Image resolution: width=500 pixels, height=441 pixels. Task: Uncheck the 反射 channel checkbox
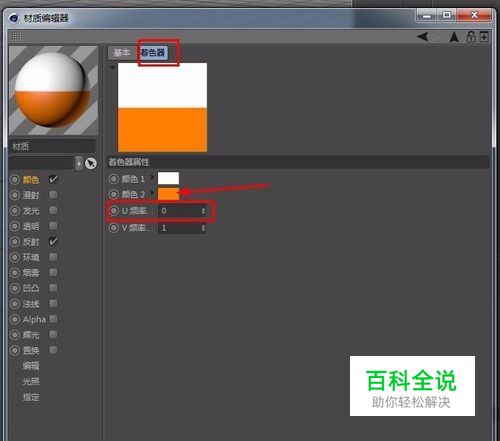53,241
